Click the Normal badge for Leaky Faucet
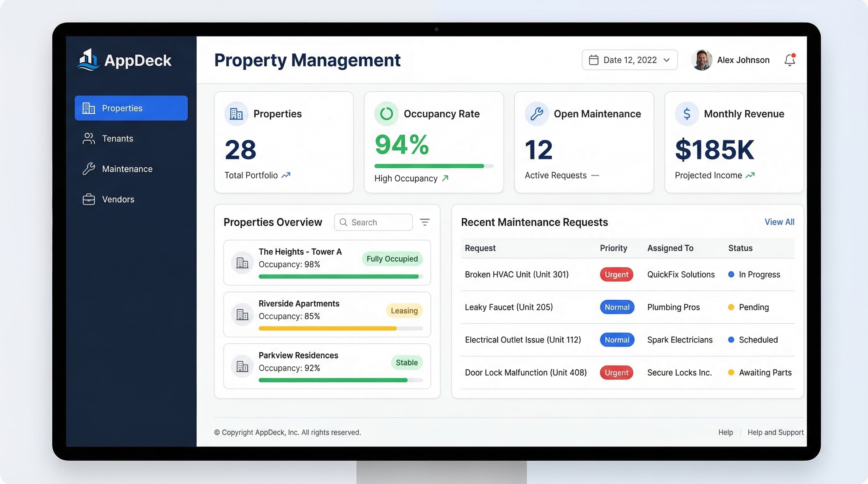 pos(617,307)
